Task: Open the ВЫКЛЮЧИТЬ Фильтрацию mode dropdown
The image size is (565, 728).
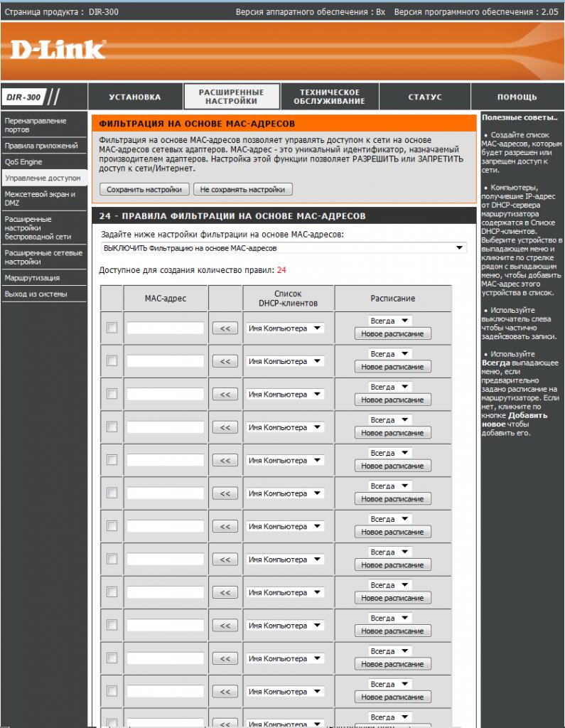Action: pos(284,248)
